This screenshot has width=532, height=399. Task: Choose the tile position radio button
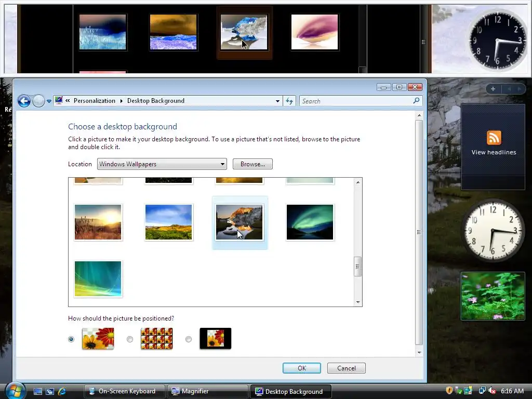tap(129, 339)
